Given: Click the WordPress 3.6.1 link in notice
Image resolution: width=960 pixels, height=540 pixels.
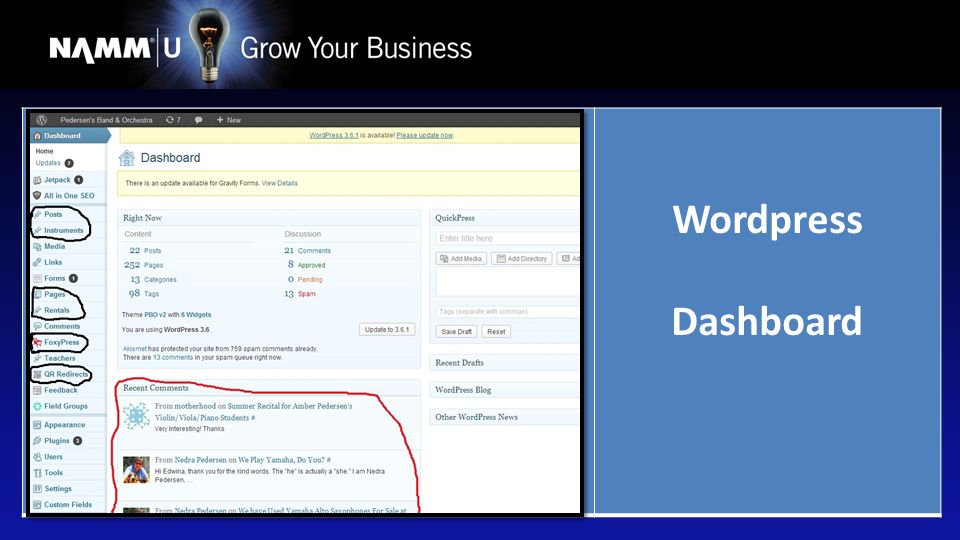Looking at the screenshot, I should pos(334,135).
